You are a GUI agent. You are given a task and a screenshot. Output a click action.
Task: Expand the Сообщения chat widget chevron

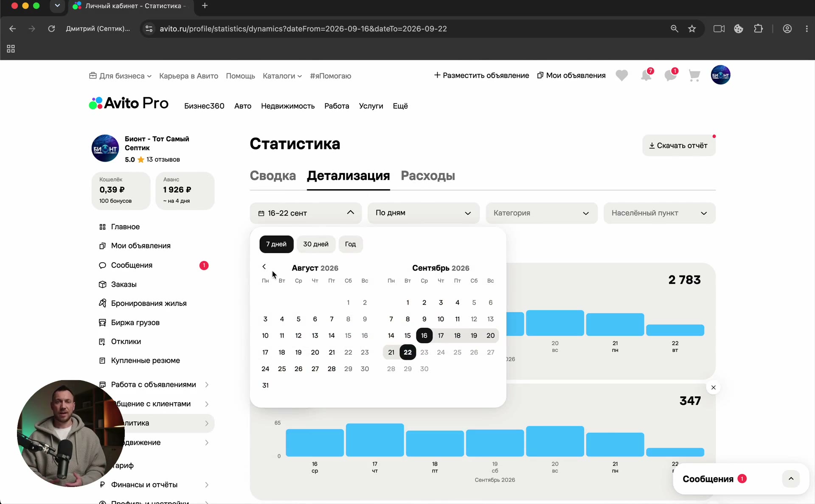(791, 479)
